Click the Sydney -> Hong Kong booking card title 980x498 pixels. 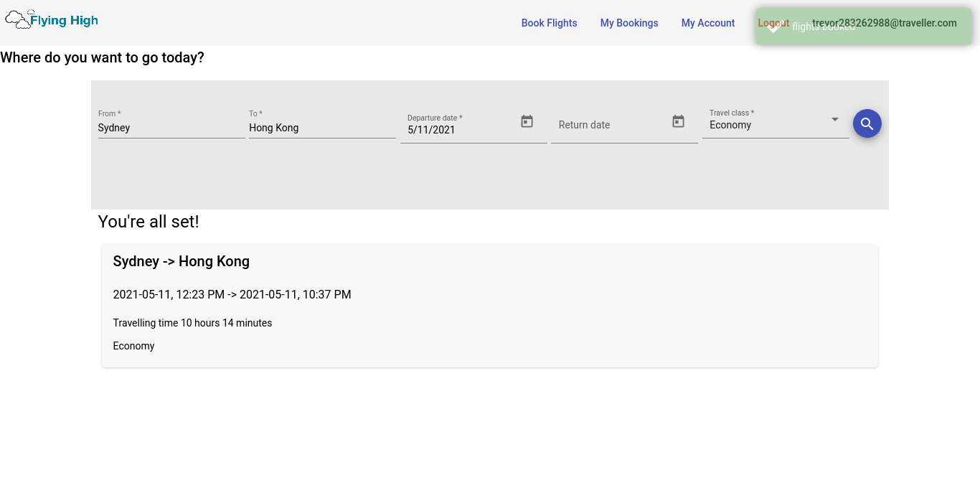[x=182, y=261]
